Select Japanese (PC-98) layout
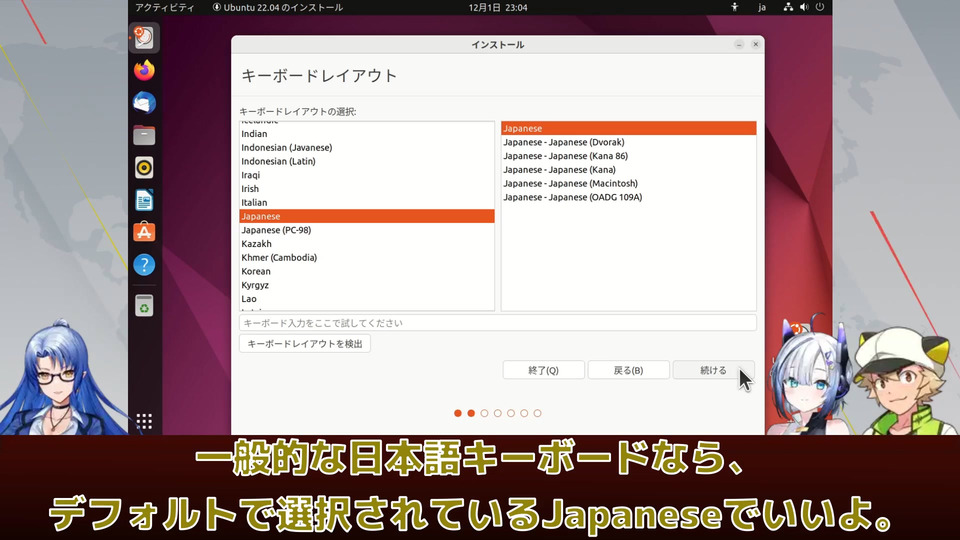Viewport: 960px width, 540px height. pyautogui.click(x=367, y=230)
